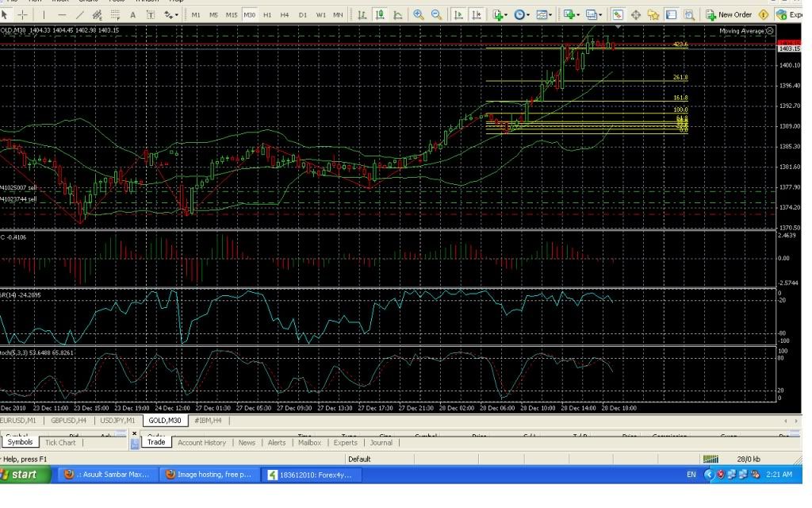This screenshot has height=508, width=812.
Task: Toggle chart shift from right edge
Action: click(477, 14)
